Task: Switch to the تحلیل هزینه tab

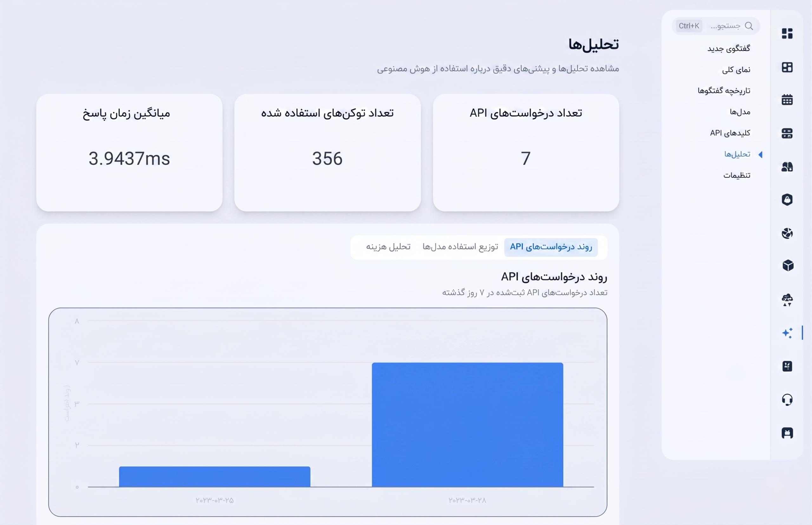Action: 388,246
